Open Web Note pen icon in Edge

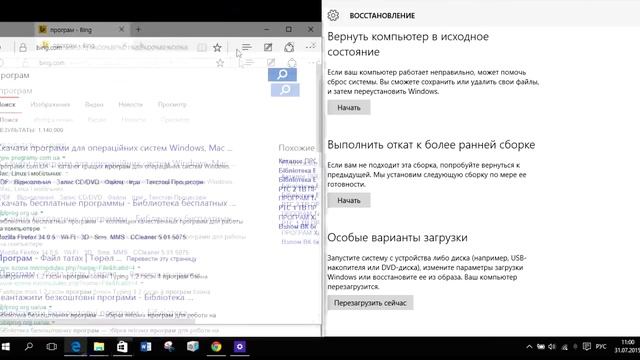[268, 47]
